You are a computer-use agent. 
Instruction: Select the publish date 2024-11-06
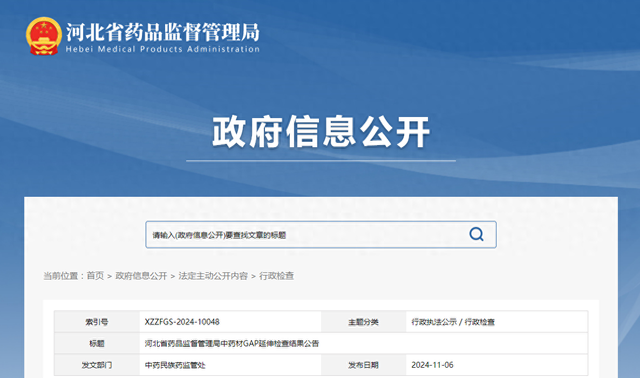pyautogui.click(x=432, y=365)
